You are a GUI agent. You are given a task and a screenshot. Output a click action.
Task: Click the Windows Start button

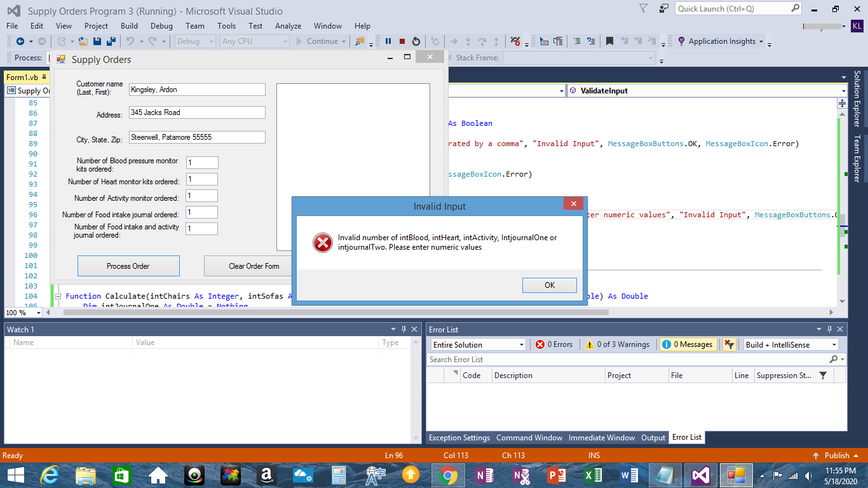15,475
